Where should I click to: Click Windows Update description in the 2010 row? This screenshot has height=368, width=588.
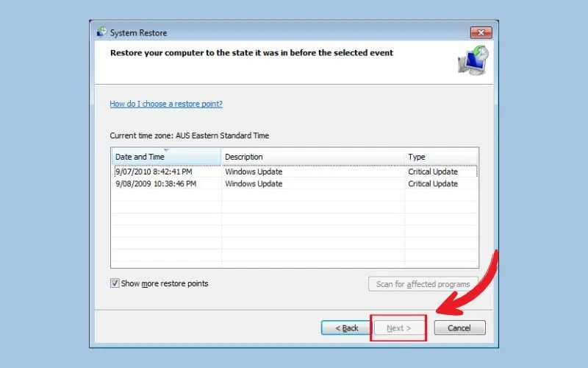click(x=254, y=171)
